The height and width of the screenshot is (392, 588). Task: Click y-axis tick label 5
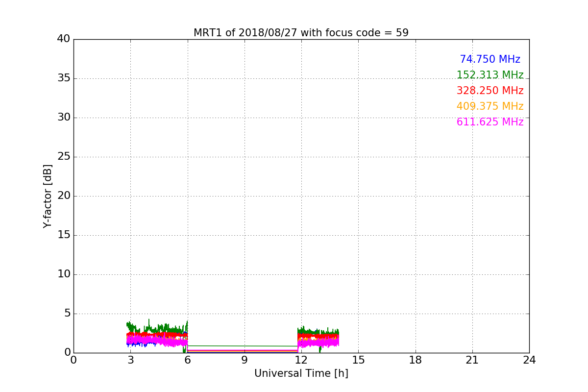coord(67,314)
